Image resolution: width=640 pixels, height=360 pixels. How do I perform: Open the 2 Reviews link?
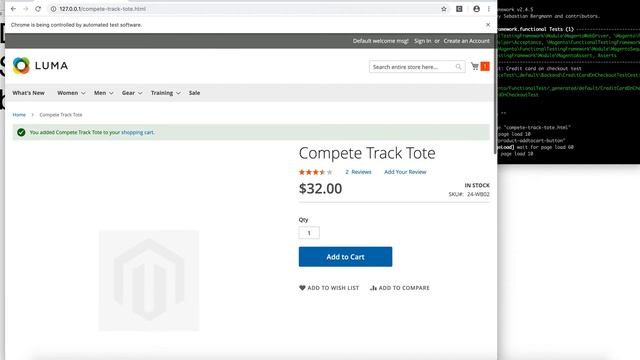[358, 172]
